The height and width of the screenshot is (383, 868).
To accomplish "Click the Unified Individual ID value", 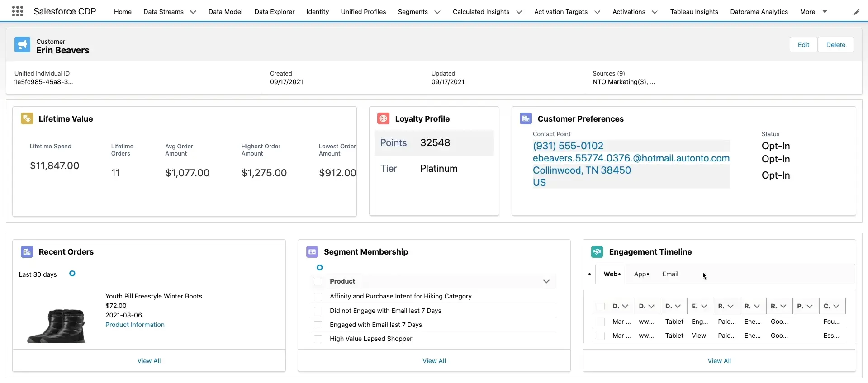I will tap(43, 82).
